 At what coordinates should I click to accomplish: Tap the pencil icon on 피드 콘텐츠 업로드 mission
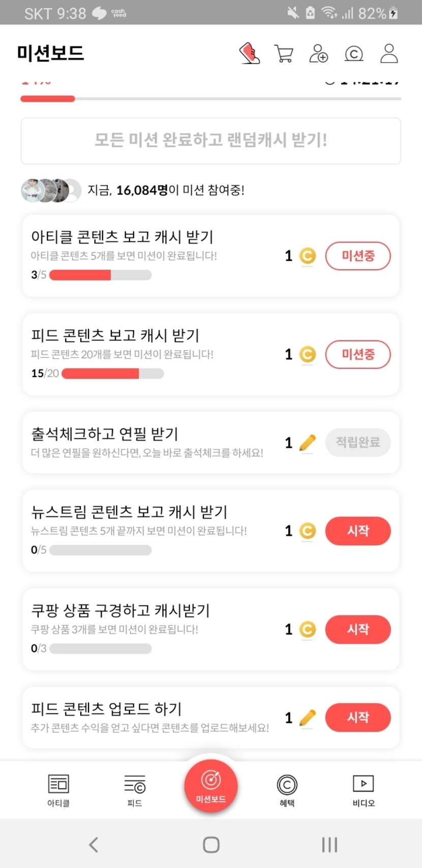307,718
